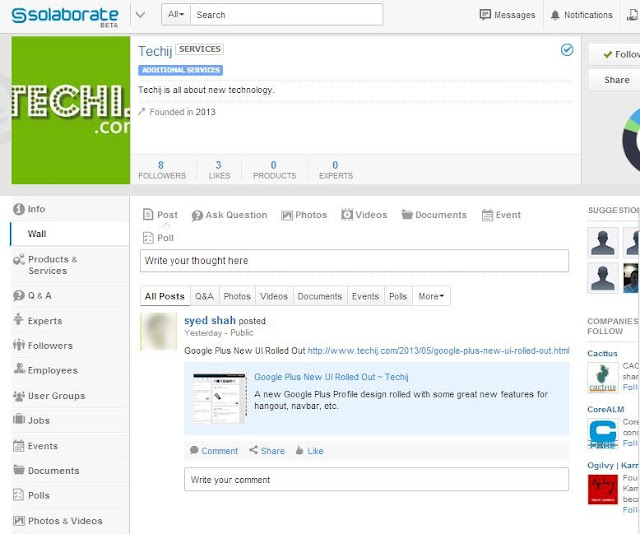Image resolution: width=640 pixels, height=534 pixels.
Task: Open Jobs in the sidebar
Action: [x=70, y=421]
